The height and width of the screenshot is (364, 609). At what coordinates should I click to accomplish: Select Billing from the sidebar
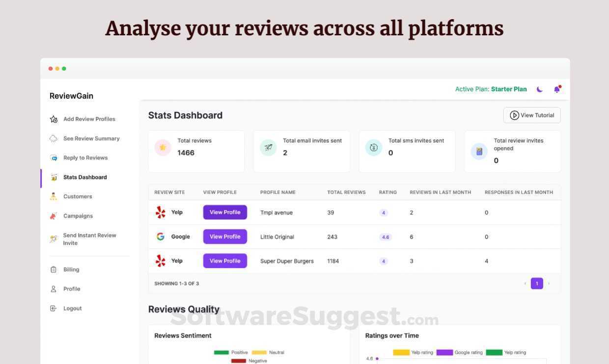coord(71,269)
